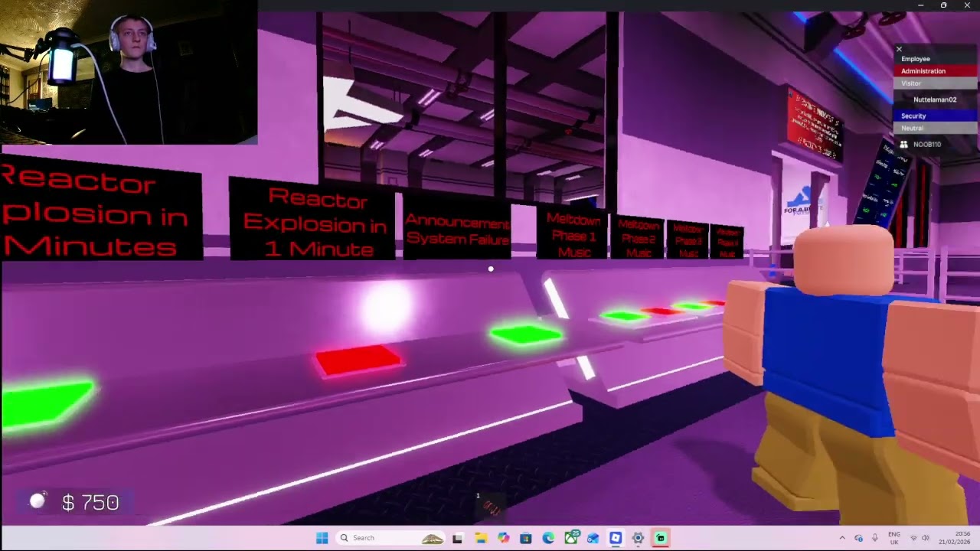980x551 pixels.
Task: Open File Explorer from the taskbar
Action: tap(481, 538)
